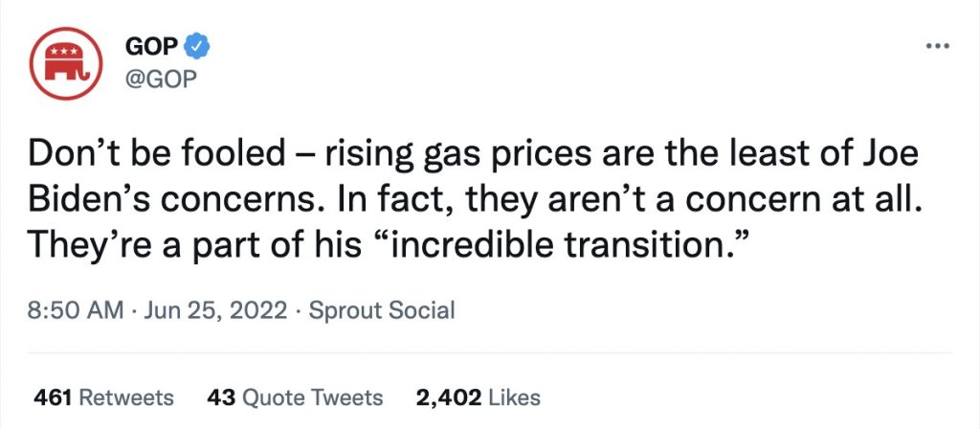Open the three-dot more options menu

point(935,47)
